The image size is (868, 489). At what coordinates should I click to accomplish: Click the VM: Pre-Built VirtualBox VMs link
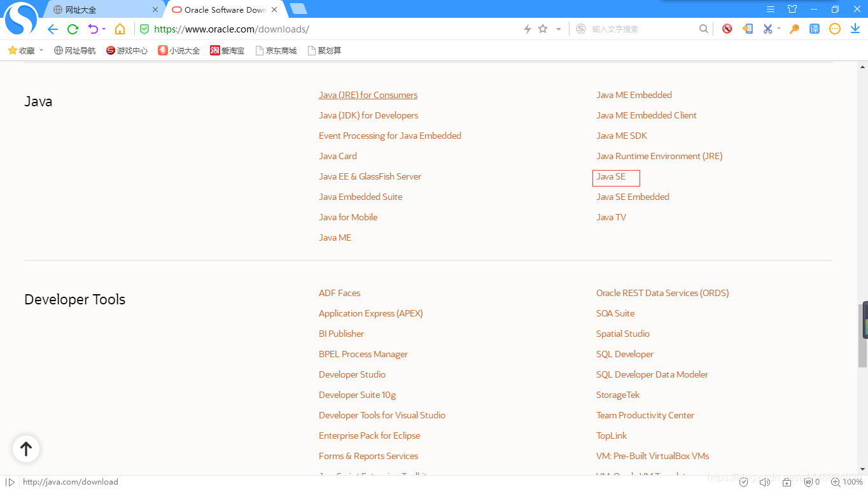(652, 456)
